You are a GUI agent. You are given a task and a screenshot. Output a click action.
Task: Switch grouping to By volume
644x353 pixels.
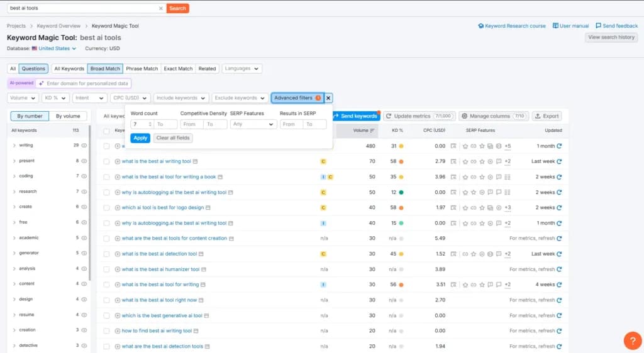point(68,116)
